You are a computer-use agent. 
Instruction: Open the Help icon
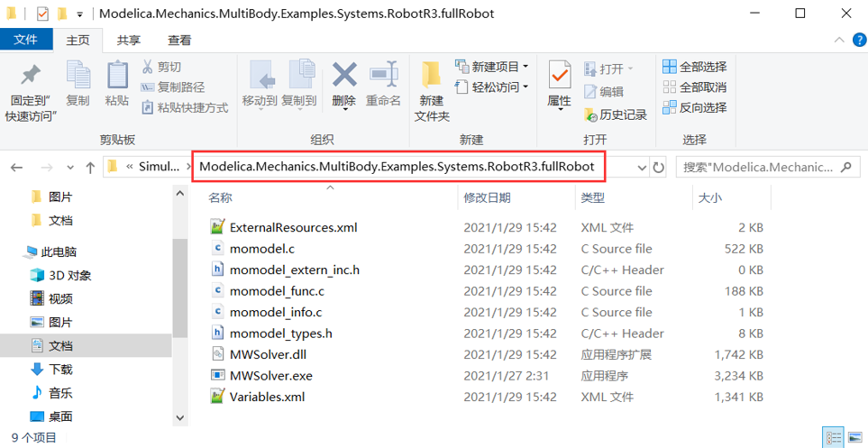pyautogui.click(x=858, y=40)
